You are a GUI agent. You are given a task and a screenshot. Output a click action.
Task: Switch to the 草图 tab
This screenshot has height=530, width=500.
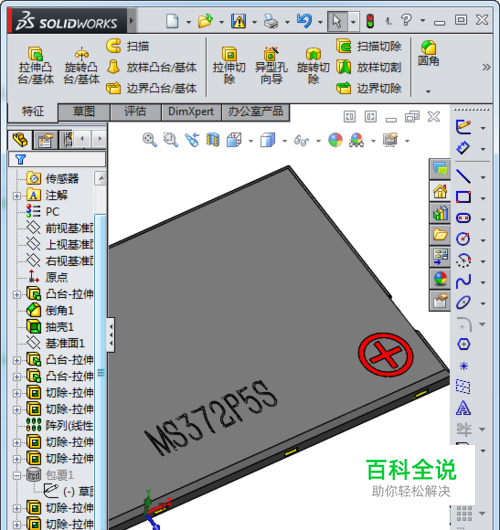[84, 112]
